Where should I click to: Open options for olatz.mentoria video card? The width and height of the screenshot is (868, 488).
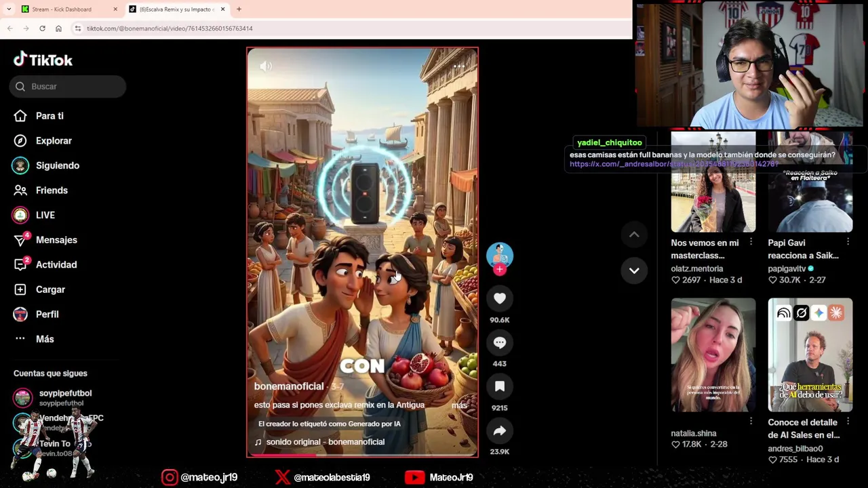[x=751, y=242]
